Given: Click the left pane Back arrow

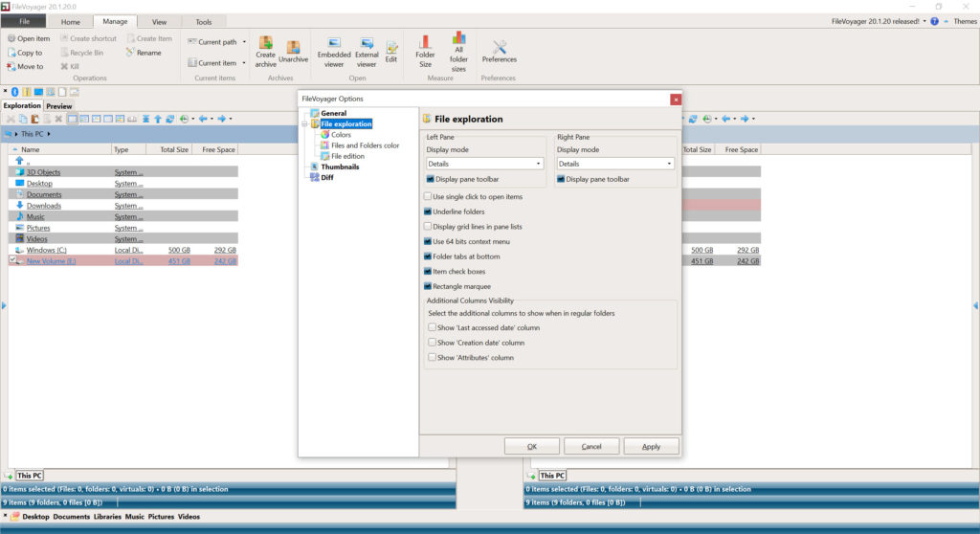Looking at the screenshot, I should pyautogui.click(x=203, y=119).
